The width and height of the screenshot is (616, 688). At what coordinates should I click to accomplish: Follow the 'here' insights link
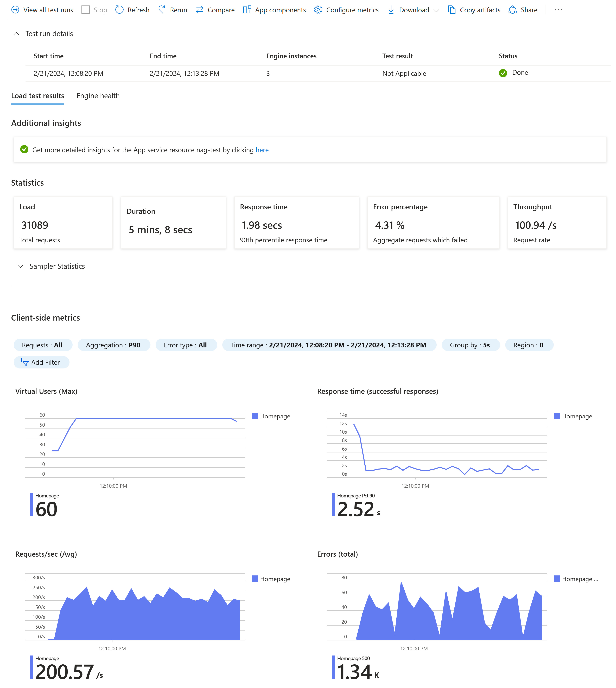262,150
